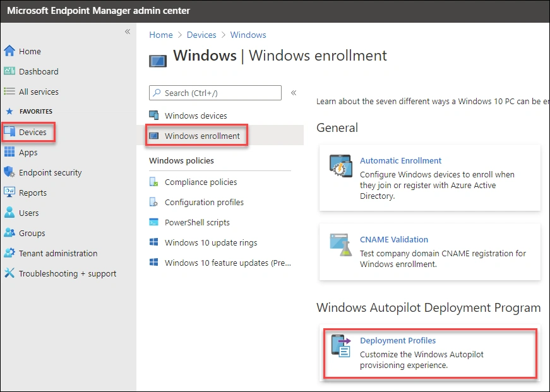Open Endpoint security section
This screenshot has width=550, height=392.
pyautogui.click(x=50, y=172)
